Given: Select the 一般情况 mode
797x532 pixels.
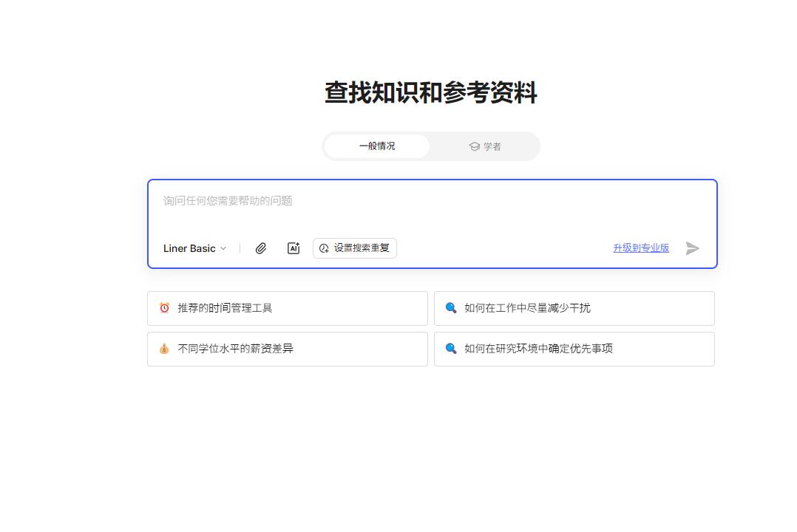Looking at the screenshot, I should 376,146.
